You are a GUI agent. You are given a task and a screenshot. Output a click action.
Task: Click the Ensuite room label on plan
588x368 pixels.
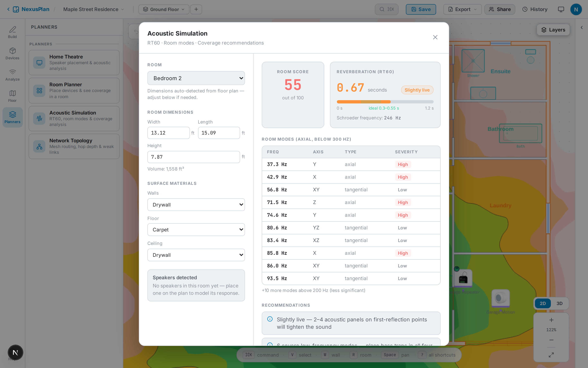[x=501, y=71]
